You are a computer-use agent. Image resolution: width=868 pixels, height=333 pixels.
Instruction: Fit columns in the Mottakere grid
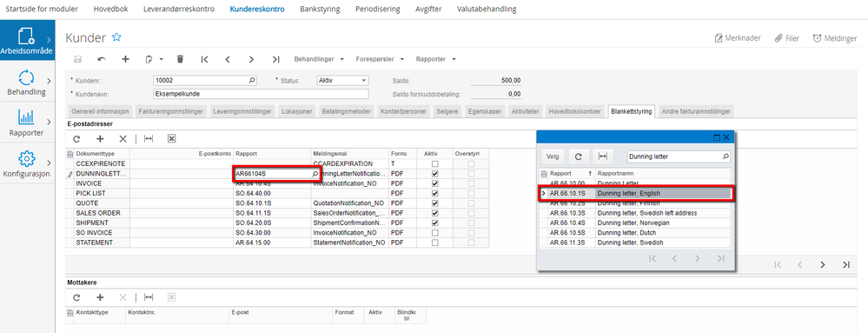tap(149, 297)
